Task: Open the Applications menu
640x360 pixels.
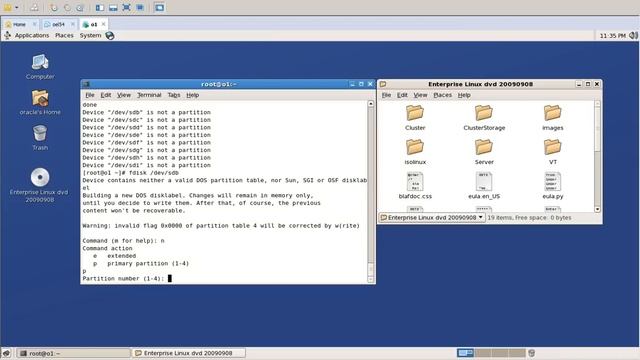Action: [x=32, y=36]
